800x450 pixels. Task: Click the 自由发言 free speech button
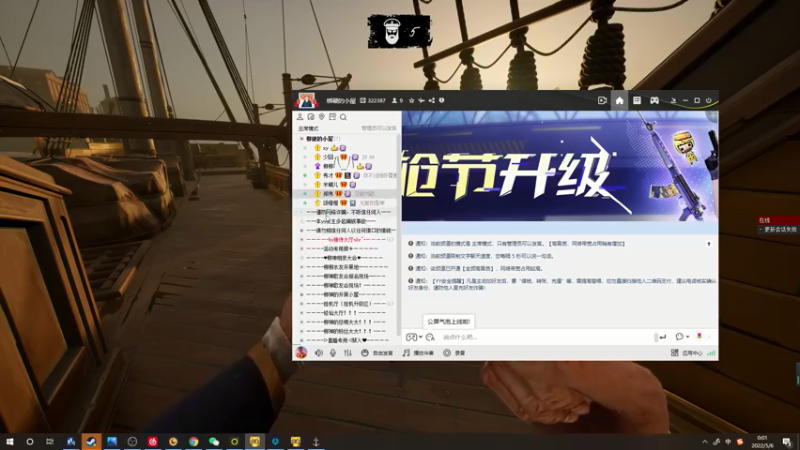pyautogui.click(x=377, y=353)
